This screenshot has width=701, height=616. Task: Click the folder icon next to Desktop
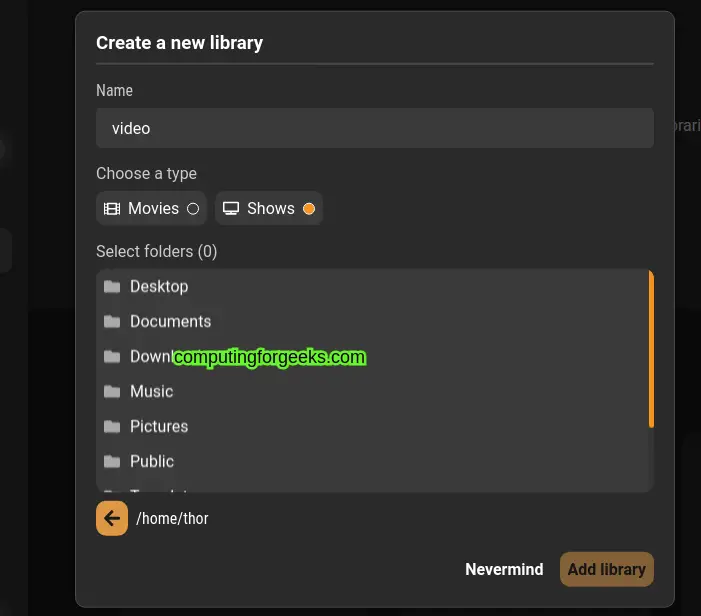click(112, 287)
